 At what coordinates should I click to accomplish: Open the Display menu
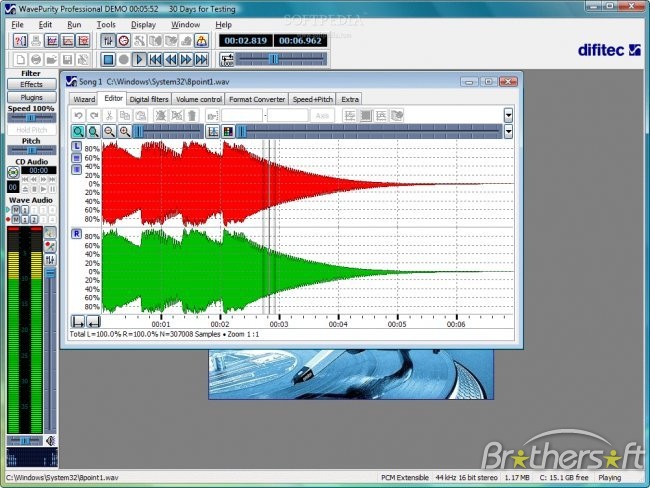pos(143,25)
